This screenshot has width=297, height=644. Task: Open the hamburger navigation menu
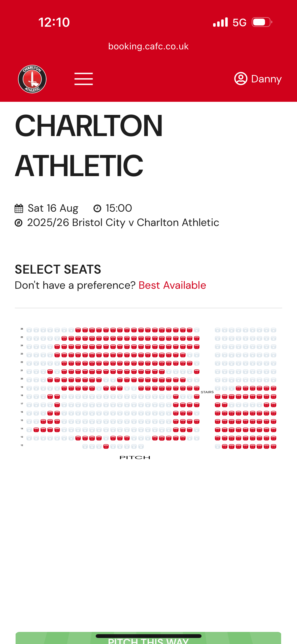[84, 79]
